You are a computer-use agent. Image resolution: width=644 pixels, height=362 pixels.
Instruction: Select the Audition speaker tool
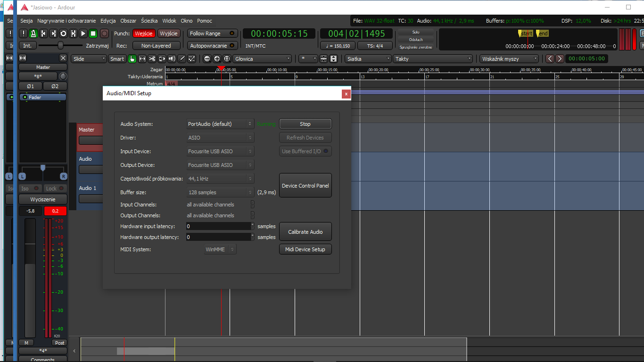172,58
